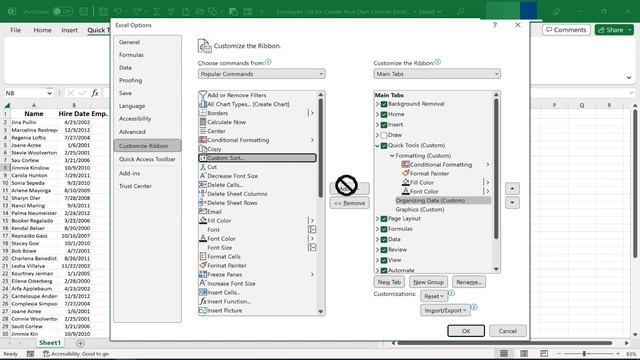Select the Graphics (Custom) group

pyautogui.click(x=420, y=209)
